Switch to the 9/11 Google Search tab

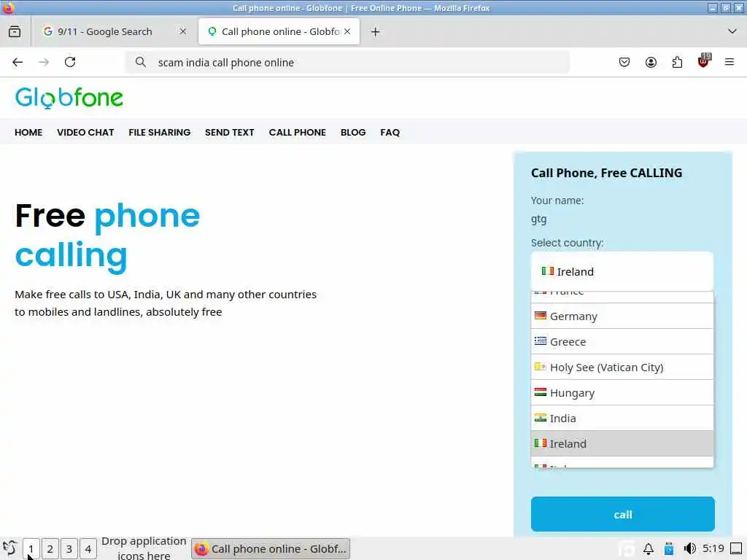(x=115, y=31)
